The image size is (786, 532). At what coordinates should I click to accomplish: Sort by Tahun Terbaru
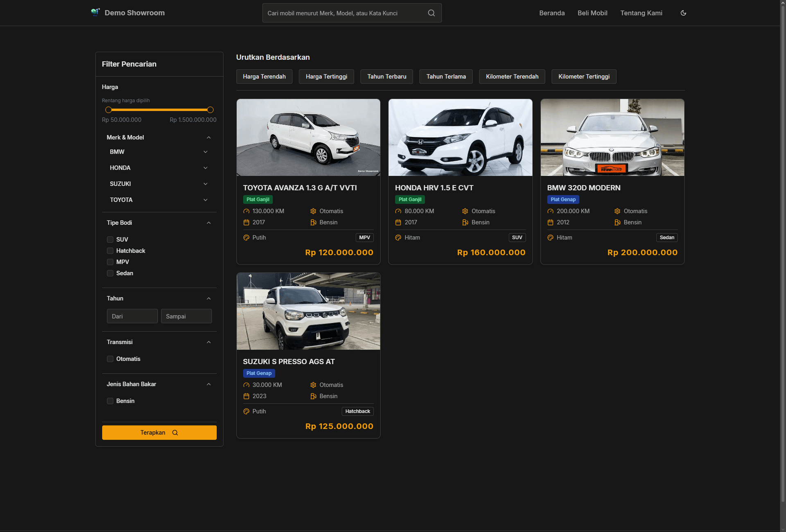(386, 77)
